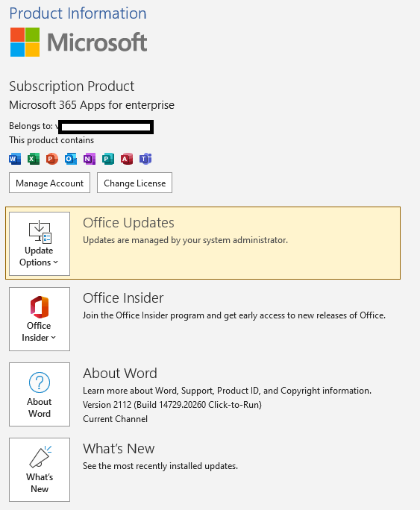
Task: Open the About Word dialog
Action: pyautogui.click(x=40, y=394)
